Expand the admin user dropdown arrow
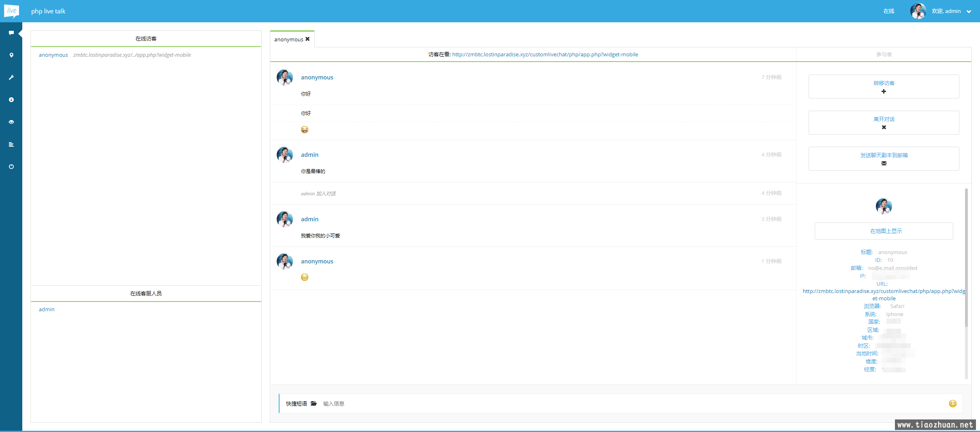The height and width of the screenshot is (432, 980). point(969,11)
